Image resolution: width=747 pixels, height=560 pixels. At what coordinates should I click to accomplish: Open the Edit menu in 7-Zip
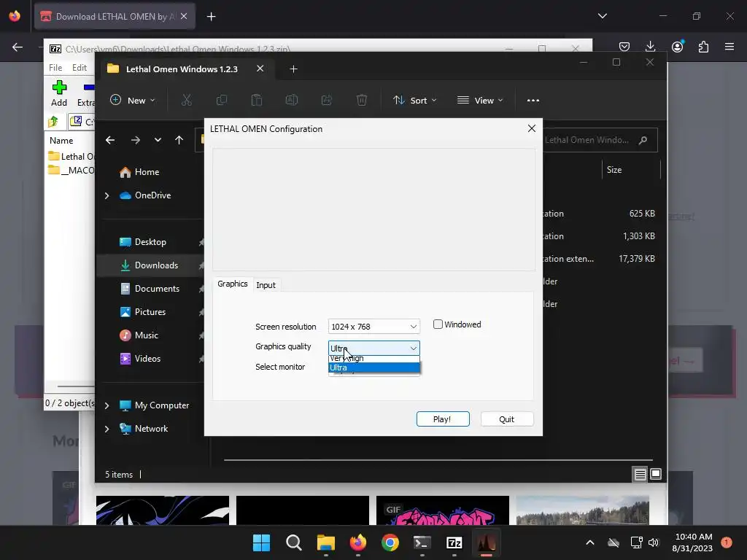[79, 68]
